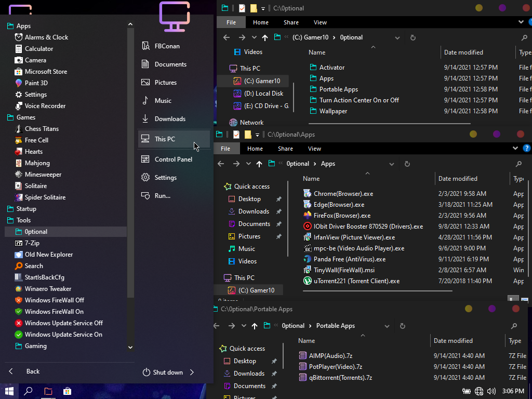Open Share tab in Apps window
The height and width of the screenshot is (399, 532).
tap(285, 149)
